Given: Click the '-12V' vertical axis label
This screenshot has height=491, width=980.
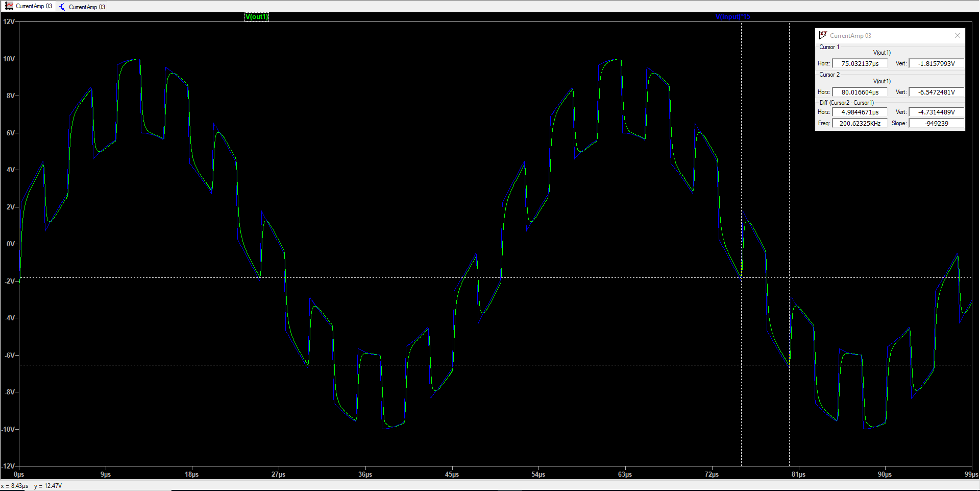Looking at the screenshot, I should tap(8, 466).
